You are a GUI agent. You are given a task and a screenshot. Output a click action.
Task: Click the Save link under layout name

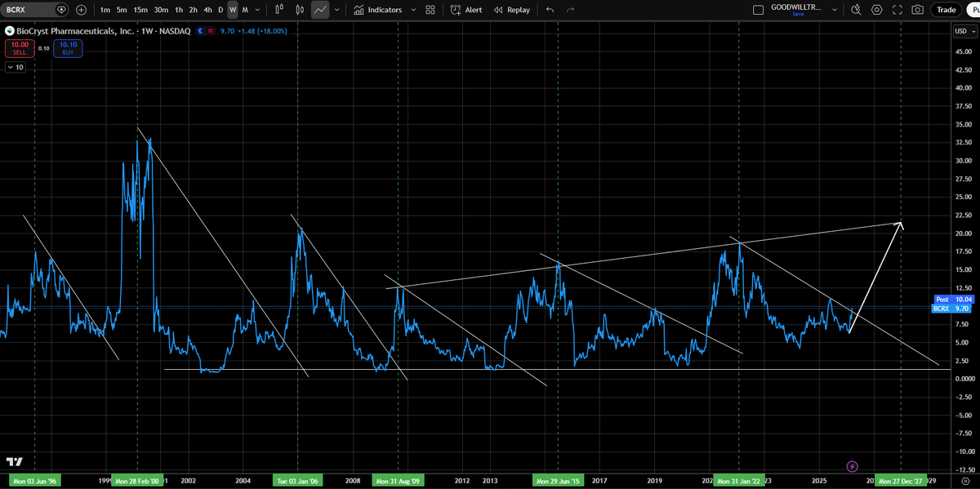tap(796, 14)
